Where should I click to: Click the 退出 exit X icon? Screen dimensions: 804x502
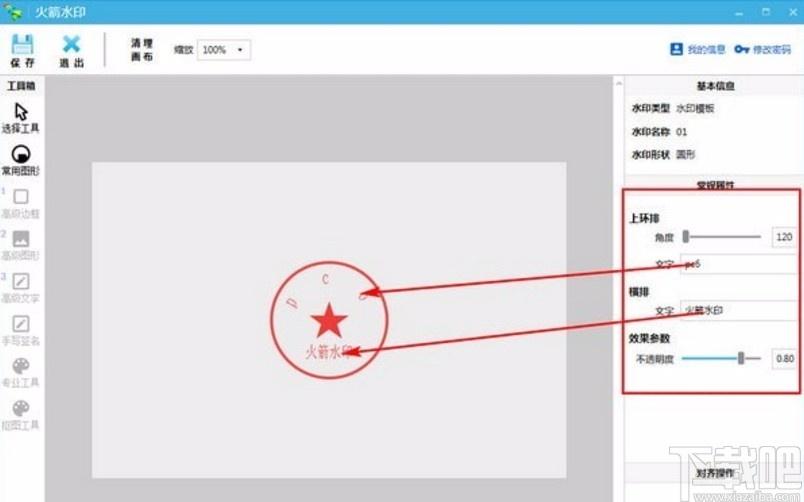(x=71, y=44)
